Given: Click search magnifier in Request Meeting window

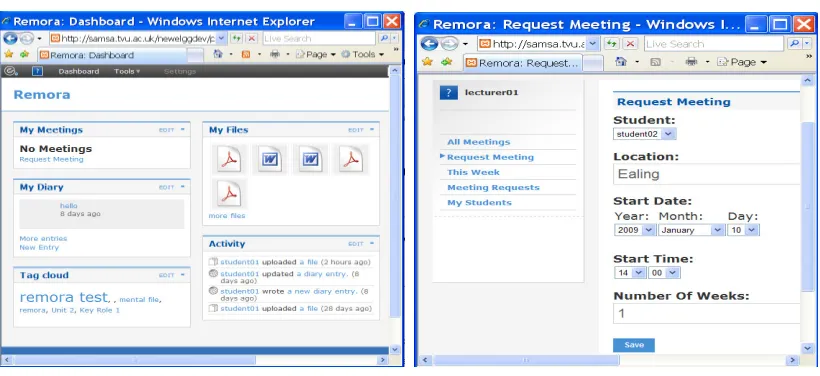Looking at the screenshot, I should click(x=794, y=43).
